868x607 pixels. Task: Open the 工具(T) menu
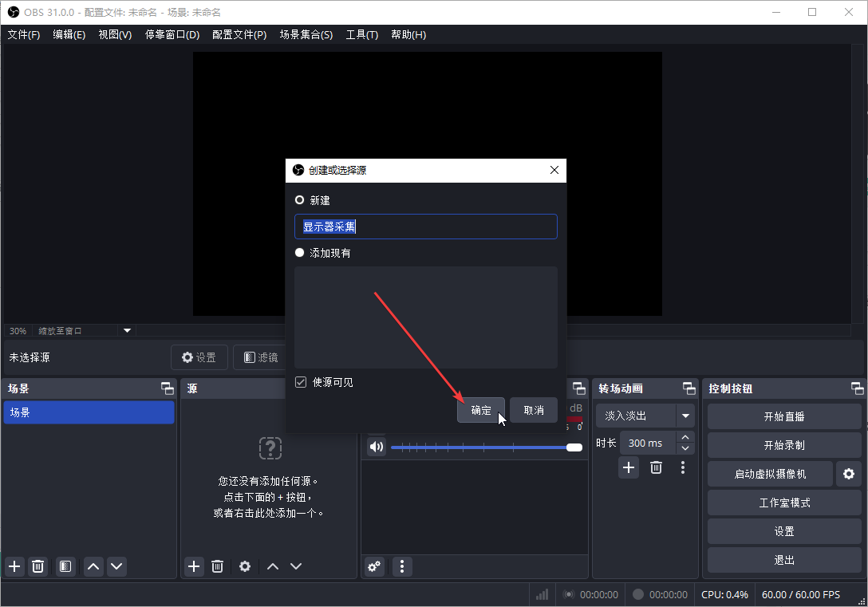coord(361,35)
